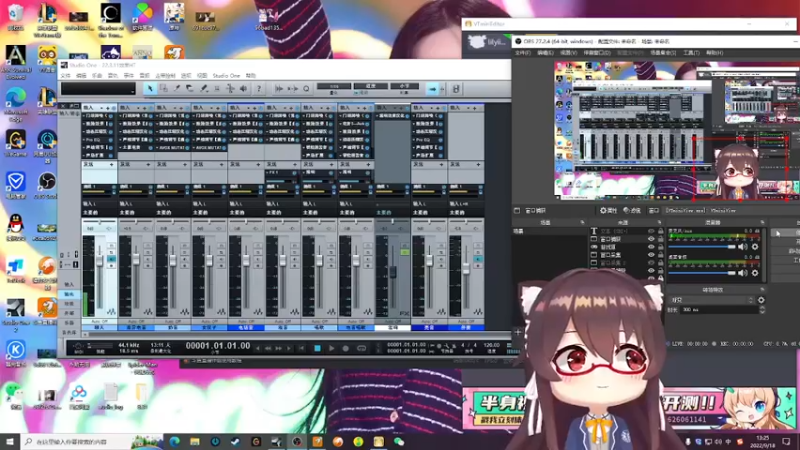
Task: Click the Rewind button in Studio One transport
Action: pos(268,348)
